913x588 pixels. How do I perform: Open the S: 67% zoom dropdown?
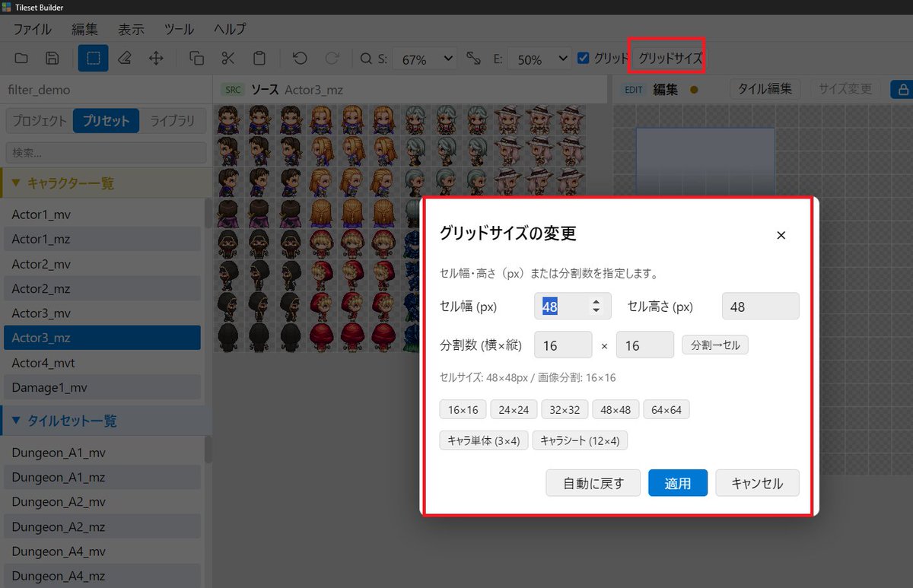(x=424, y=59)
